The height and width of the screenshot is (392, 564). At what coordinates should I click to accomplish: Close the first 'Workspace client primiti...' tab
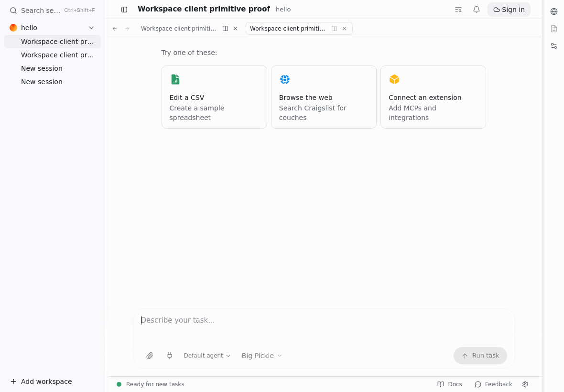coord(236,28)
